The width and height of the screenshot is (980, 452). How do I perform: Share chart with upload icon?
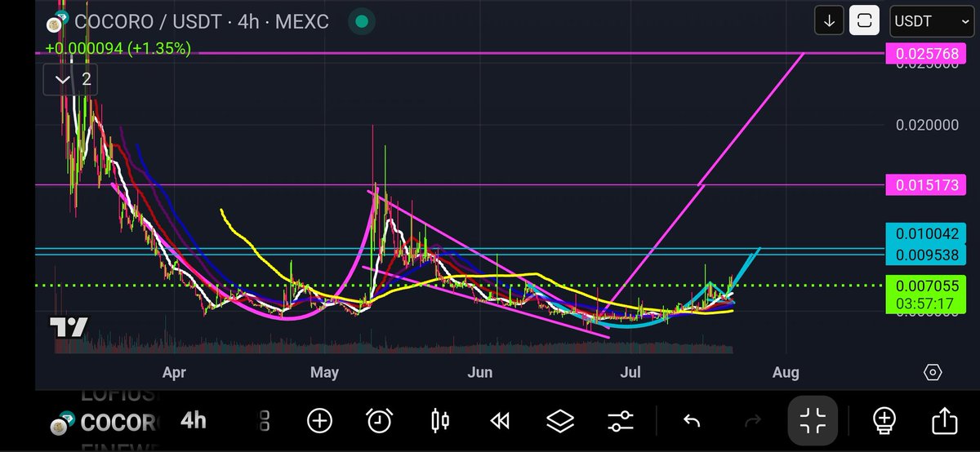click(944, 421)
